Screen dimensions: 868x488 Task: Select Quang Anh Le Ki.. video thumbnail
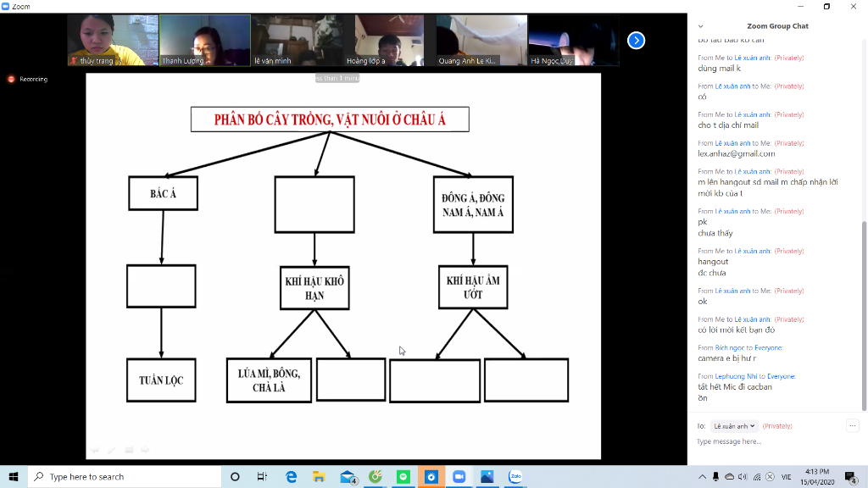click(481, 41)
